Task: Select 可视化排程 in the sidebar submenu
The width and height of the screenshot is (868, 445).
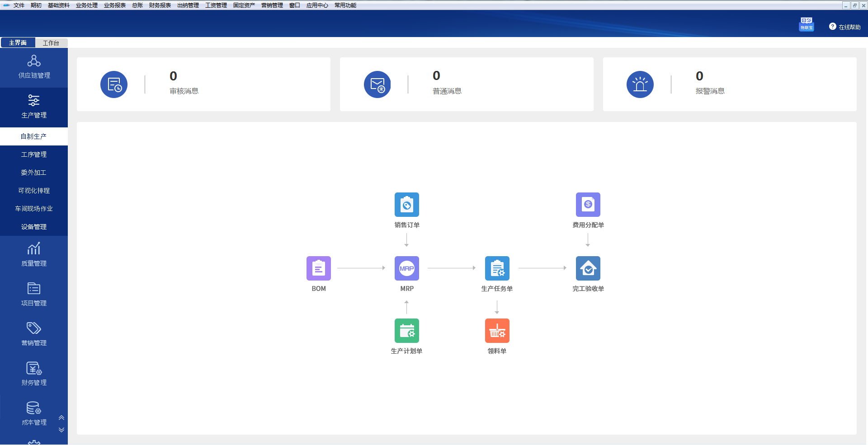Action: coord(34,191)
